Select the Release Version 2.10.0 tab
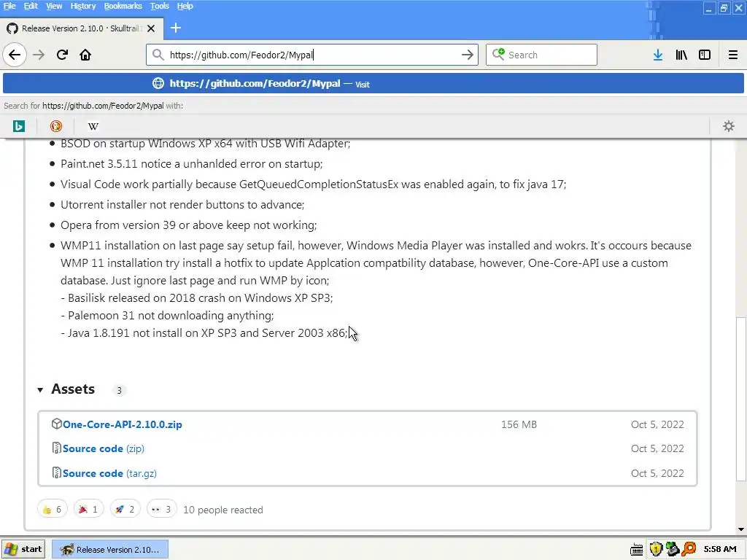Image resolution: width=747 pixels, height=560 pixels. (82, 28)
